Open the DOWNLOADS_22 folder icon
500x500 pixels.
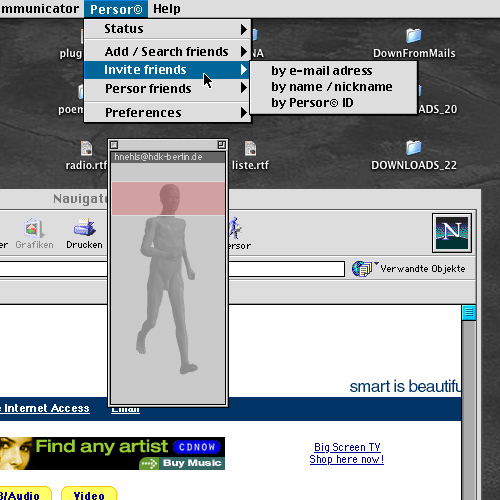pos(414,147)
